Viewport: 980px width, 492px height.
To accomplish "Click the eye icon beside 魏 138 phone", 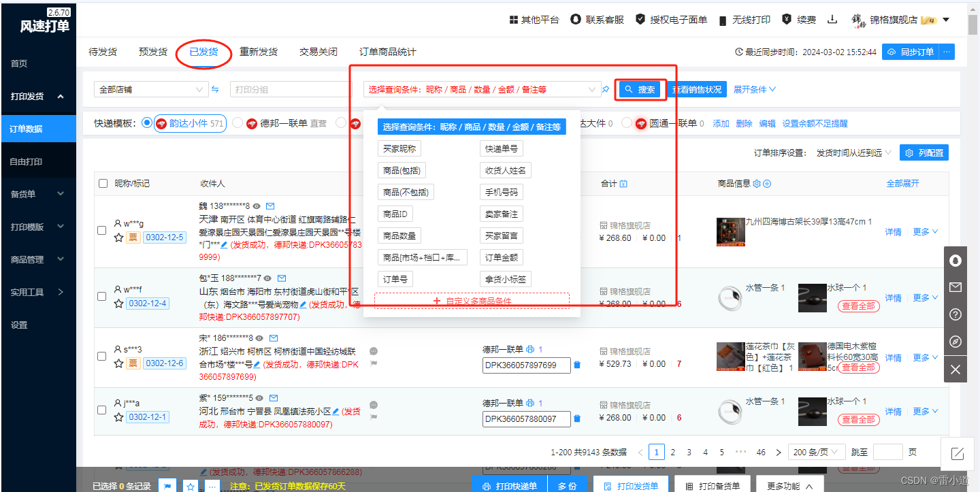I will (x=258, y=206).
